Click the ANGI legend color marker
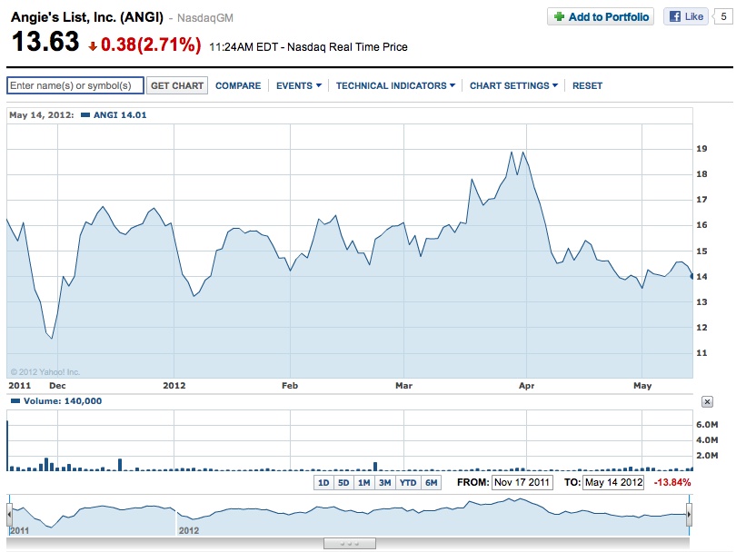756x552 pixels. 85,115
